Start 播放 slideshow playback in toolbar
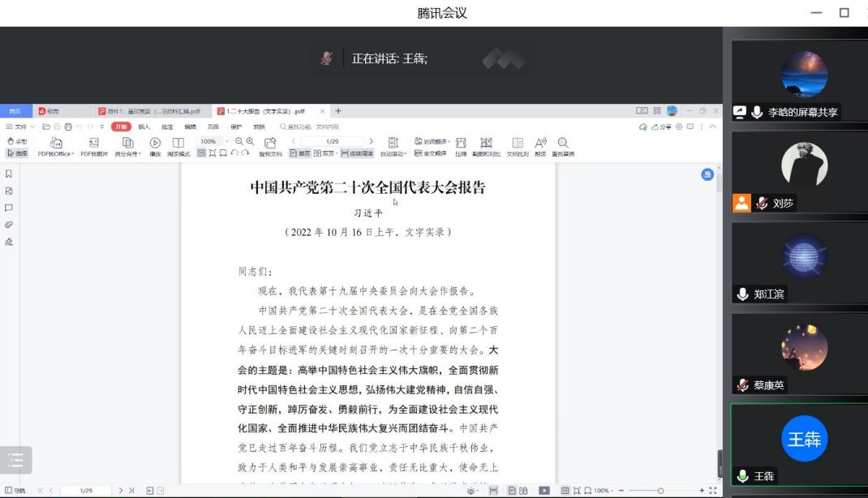Screen dimensions: 868x498 [x=155, y=144]
